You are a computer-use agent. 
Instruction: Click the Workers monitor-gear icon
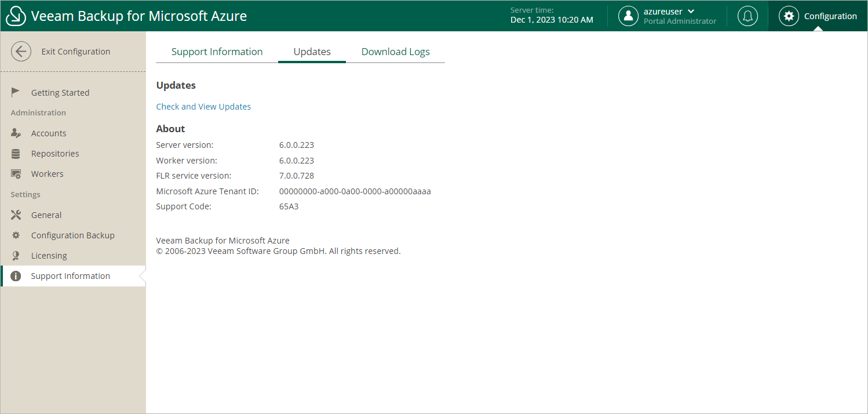(x=16, y=174)
